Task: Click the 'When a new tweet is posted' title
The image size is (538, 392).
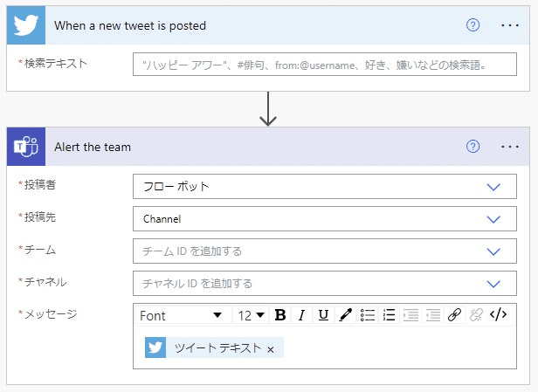Action: point(130,25)
